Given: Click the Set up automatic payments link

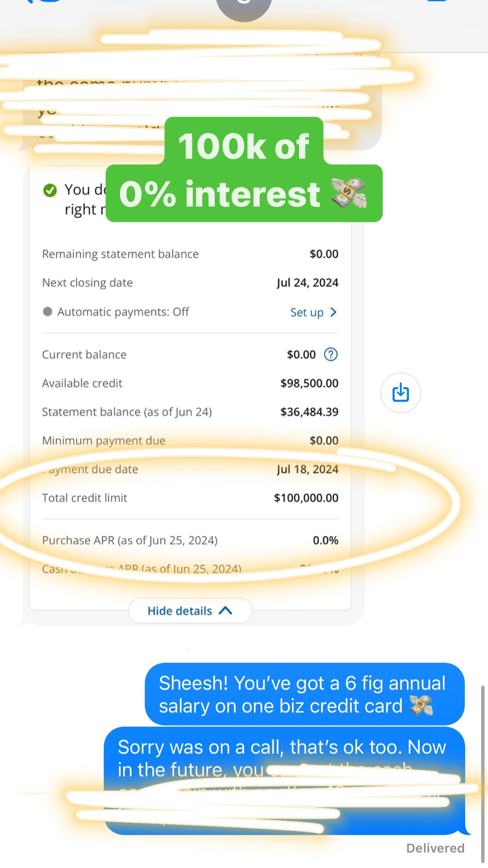Looking at the screenshot, I should click(x=307, y=312).
